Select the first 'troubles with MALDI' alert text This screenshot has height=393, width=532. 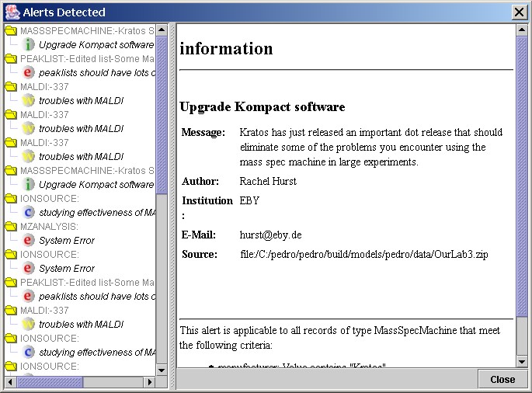pos(81,100)
